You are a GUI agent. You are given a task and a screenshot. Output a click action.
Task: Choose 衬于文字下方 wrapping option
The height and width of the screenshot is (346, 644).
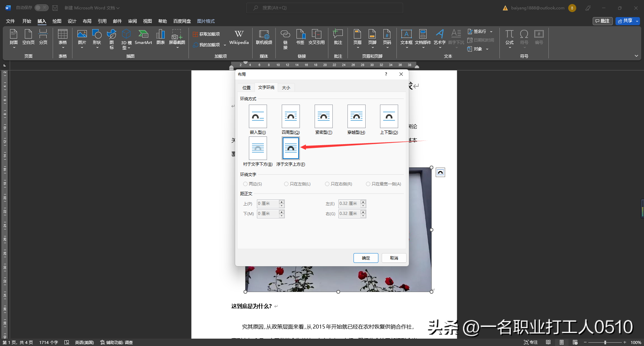[258, 148]
